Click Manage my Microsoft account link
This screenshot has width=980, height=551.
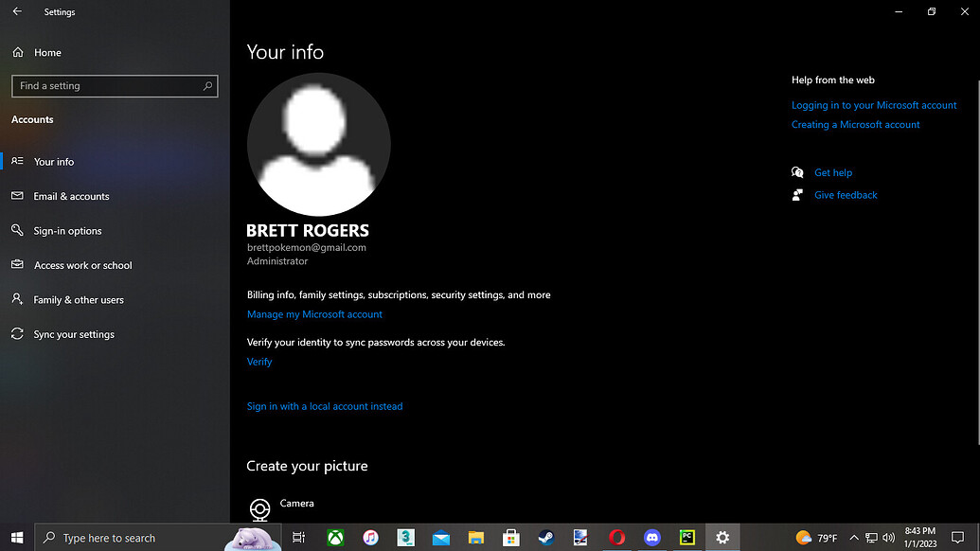[x=314, y=314]
